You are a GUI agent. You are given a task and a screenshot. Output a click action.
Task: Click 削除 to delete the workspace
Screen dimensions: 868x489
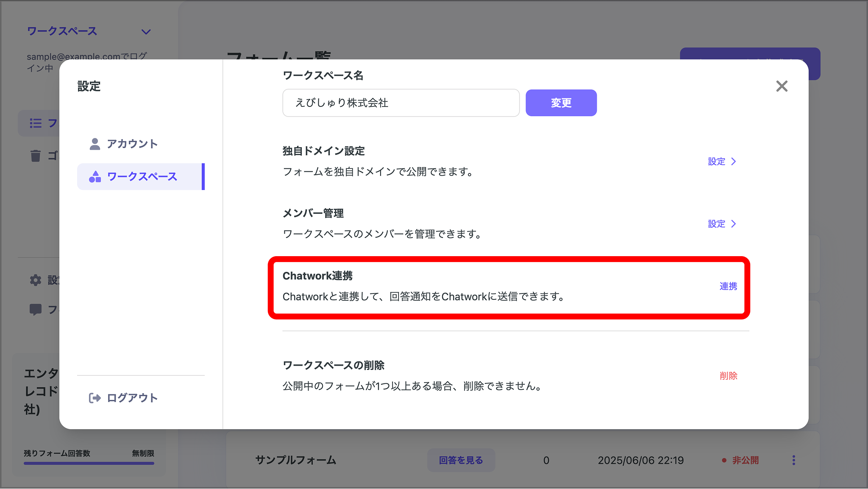(x=727, y=376)
